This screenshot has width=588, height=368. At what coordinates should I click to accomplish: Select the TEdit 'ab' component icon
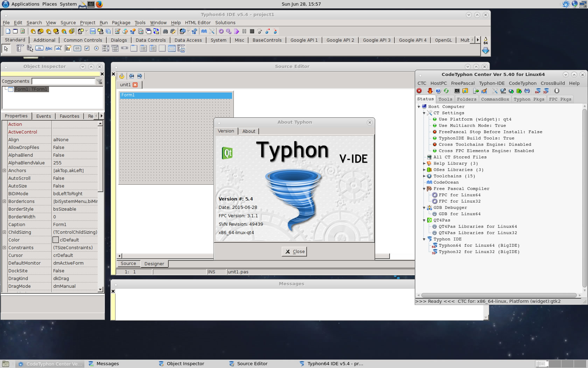click(x=58, y=48)
